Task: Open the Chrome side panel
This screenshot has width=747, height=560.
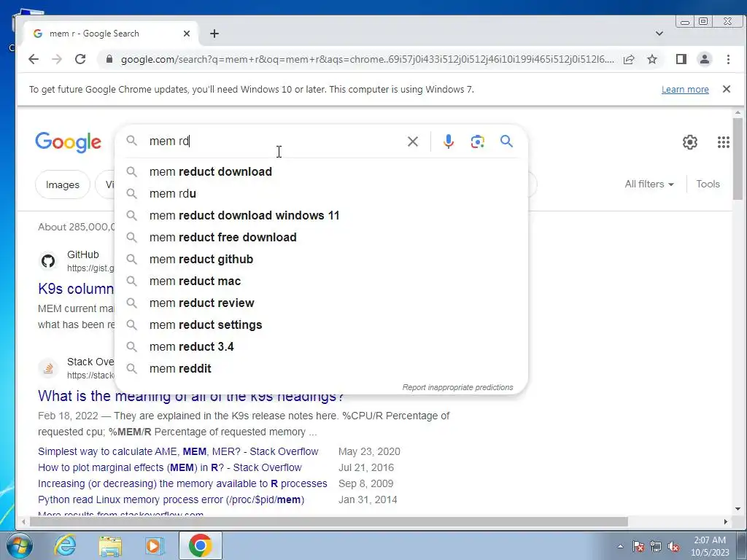Action: [x=681, y=59]
